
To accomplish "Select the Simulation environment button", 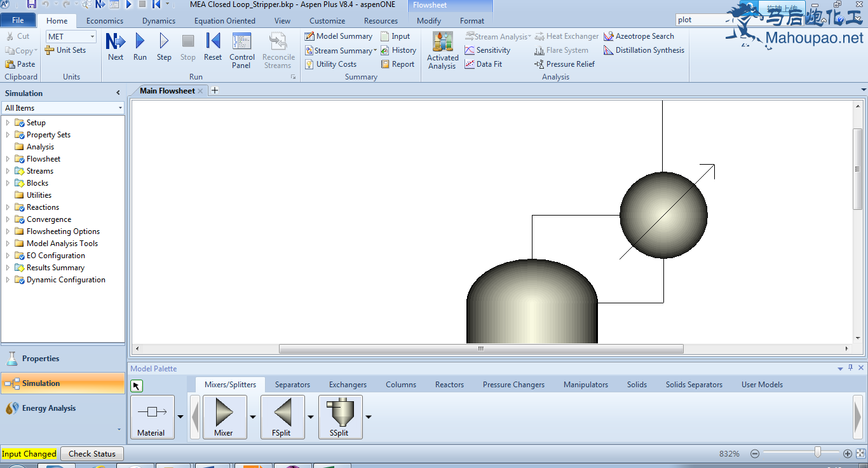I will (63, 383).
